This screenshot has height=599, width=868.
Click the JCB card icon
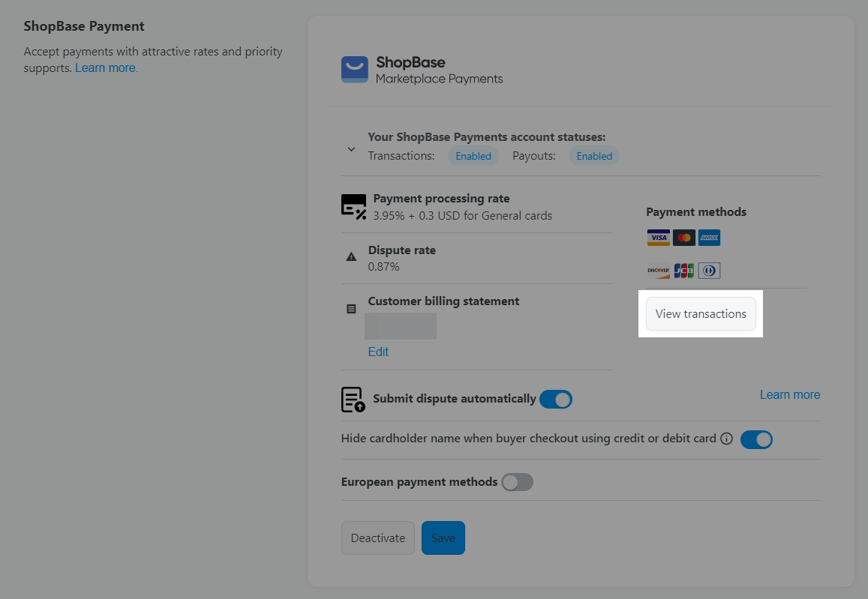coord(684,271)
